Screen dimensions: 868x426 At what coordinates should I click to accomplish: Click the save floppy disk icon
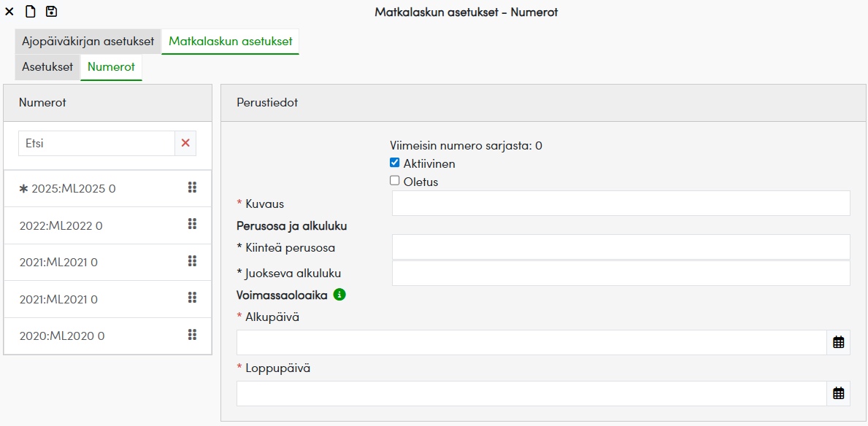[51, 12]
